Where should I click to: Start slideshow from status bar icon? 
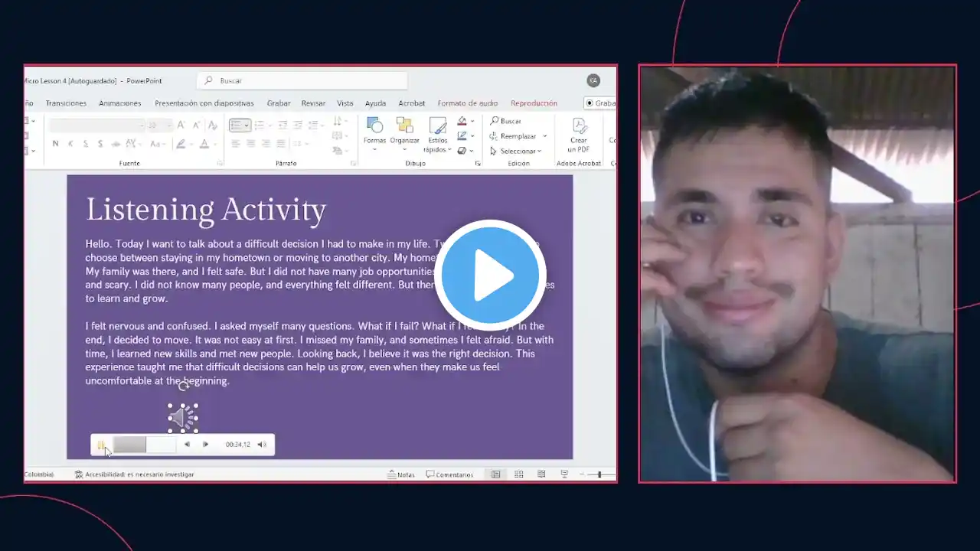tap(564, 474)
